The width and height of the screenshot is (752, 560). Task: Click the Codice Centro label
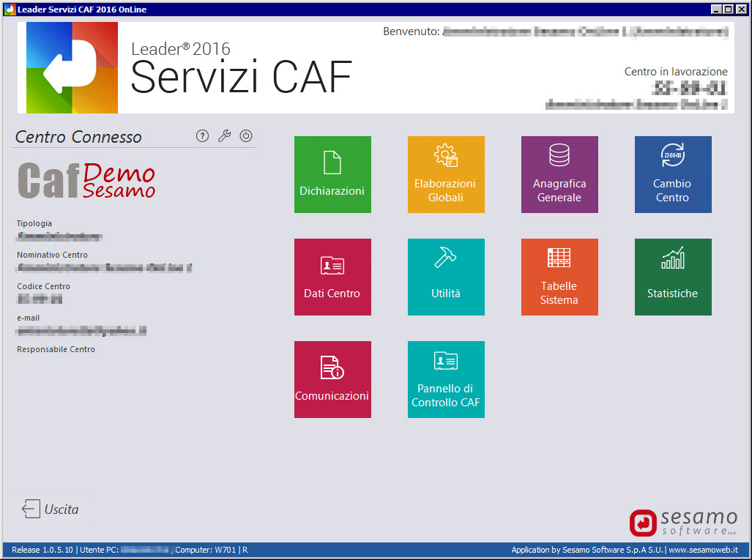coord(44,286)
